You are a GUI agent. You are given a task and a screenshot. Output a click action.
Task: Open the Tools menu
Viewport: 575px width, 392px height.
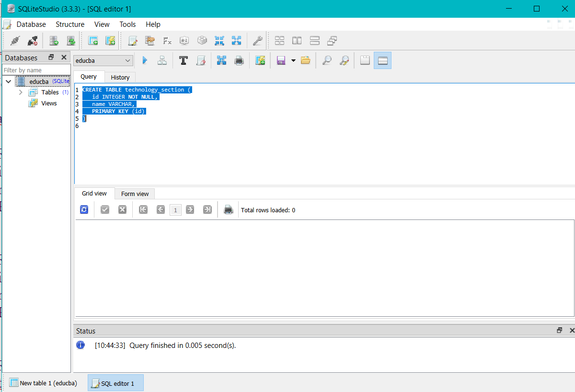click(127, 24)
